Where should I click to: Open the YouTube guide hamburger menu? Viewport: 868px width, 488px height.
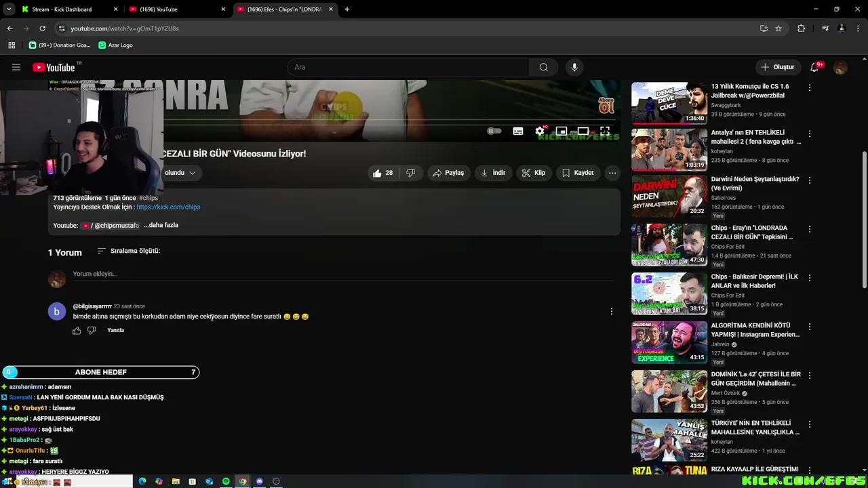tap(16, 67)
